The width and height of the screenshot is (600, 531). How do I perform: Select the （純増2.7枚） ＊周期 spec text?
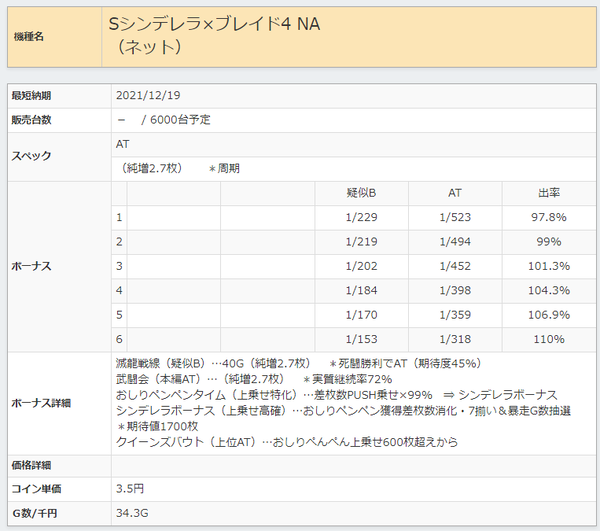coord(180,168)
